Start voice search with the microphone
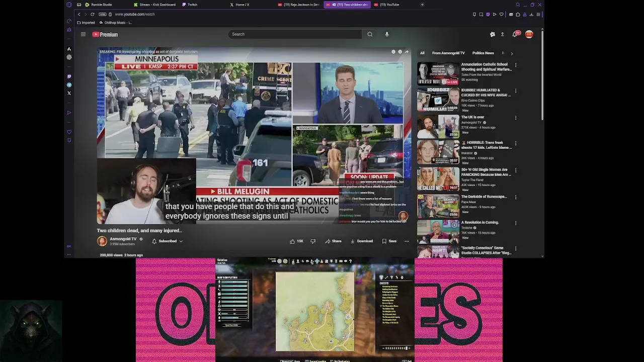 click(387, 34)
